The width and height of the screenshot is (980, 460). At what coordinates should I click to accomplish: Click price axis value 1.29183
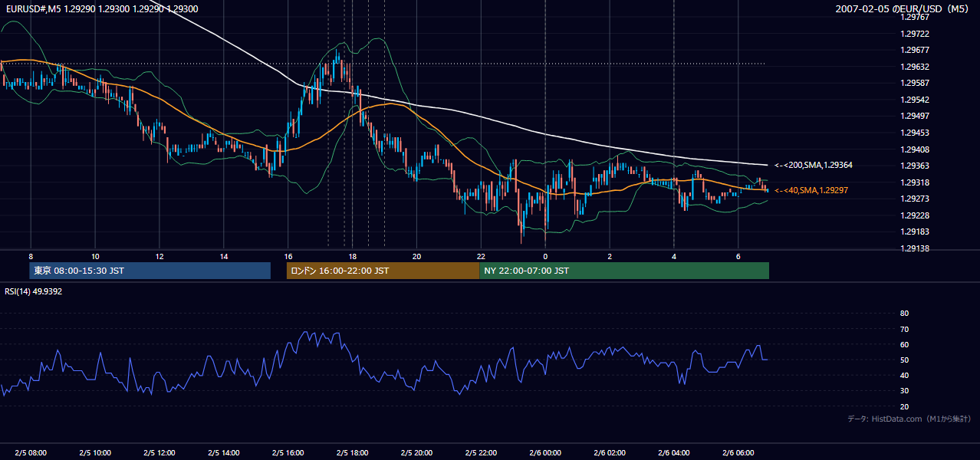coord(915,232)
